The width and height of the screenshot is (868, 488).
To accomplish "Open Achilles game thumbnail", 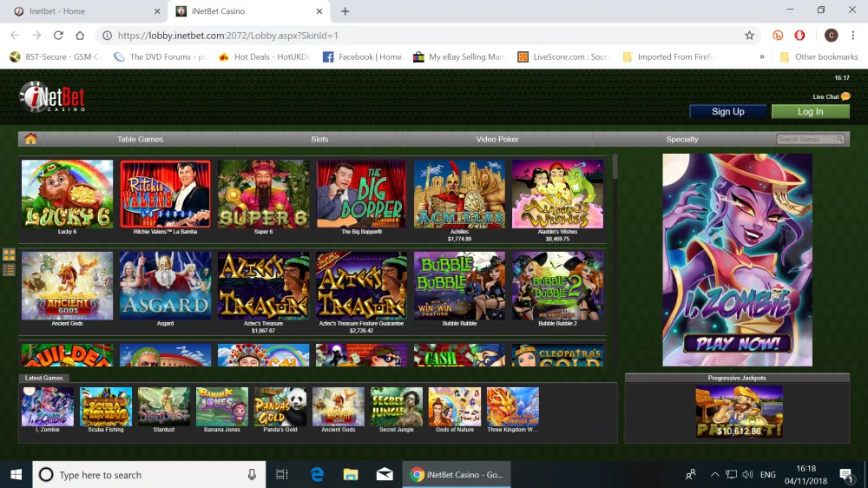I will [x=459, y=194].
